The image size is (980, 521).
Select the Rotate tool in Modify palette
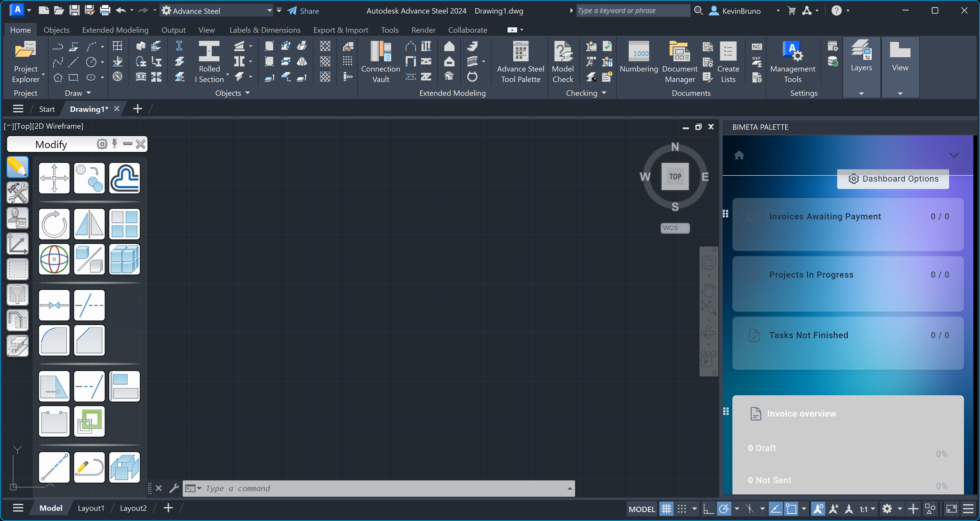pos(54,224)
